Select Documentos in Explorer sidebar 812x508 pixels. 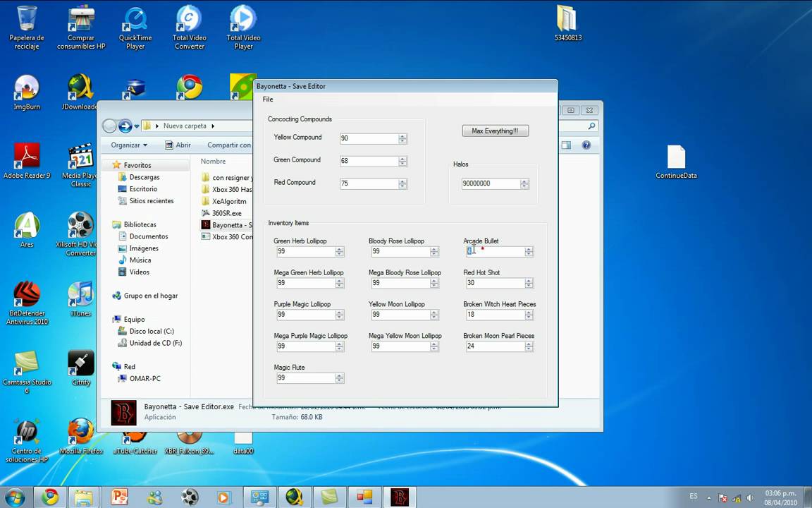pyautogui.click(x=149, y=236)
